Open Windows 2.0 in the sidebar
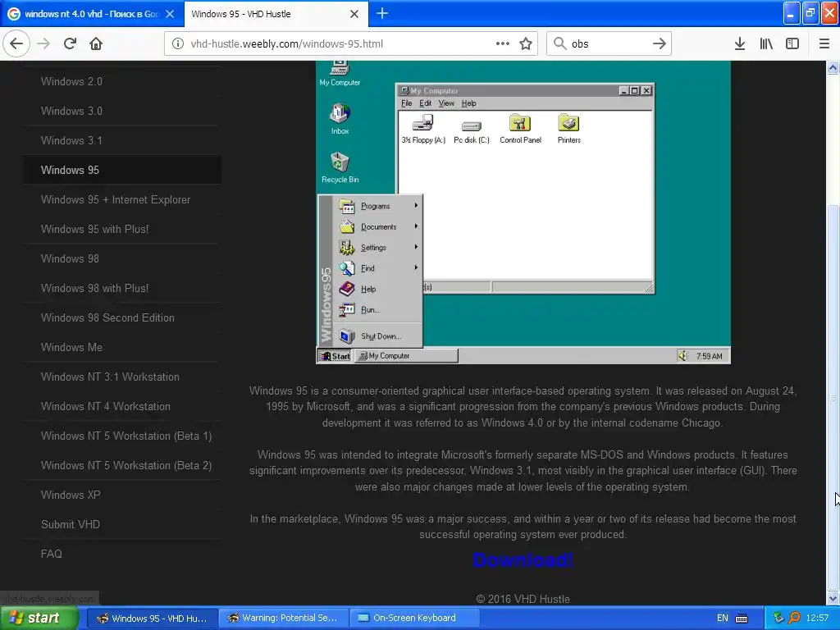The image size is (840, 630). pyautogui.click(x=71, y=81)
